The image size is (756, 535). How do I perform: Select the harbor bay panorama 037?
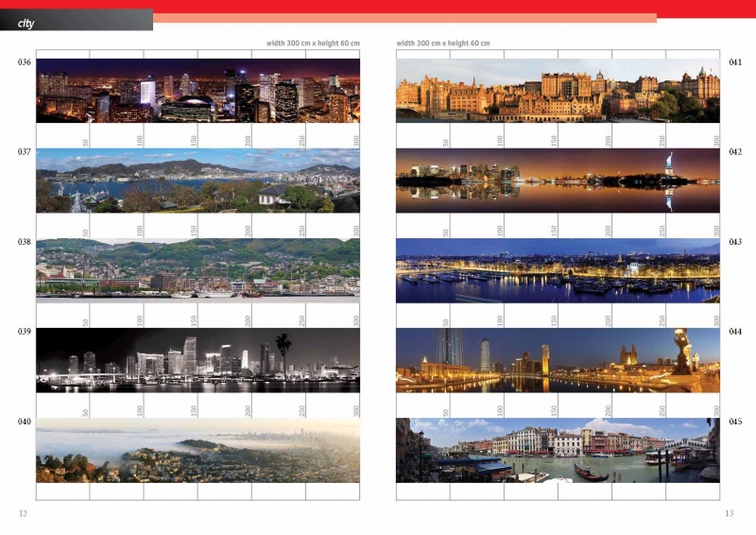pos(198,181)
